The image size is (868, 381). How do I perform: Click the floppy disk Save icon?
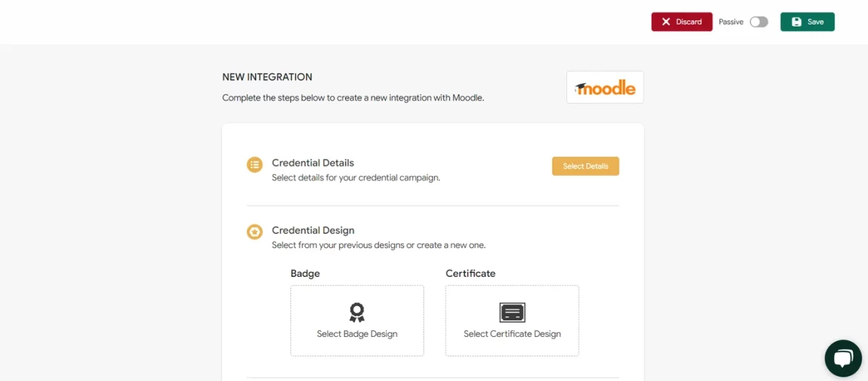tap(796, 22)
